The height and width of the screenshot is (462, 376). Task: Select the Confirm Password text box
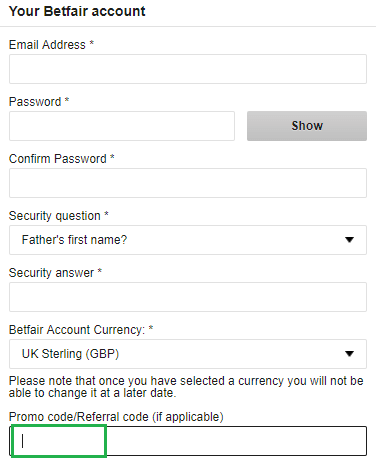[x=188, y=183]
